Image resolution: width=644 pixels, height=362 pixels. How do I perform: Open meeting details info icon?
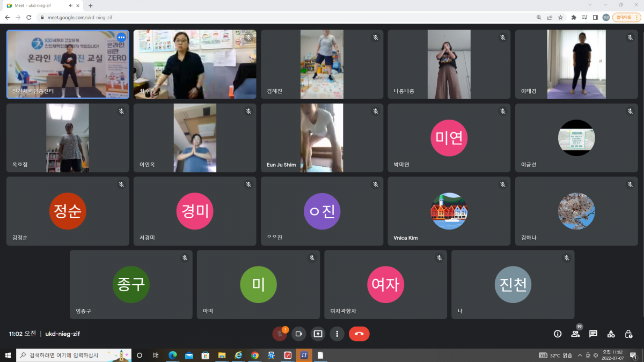(x=558, y=334)
